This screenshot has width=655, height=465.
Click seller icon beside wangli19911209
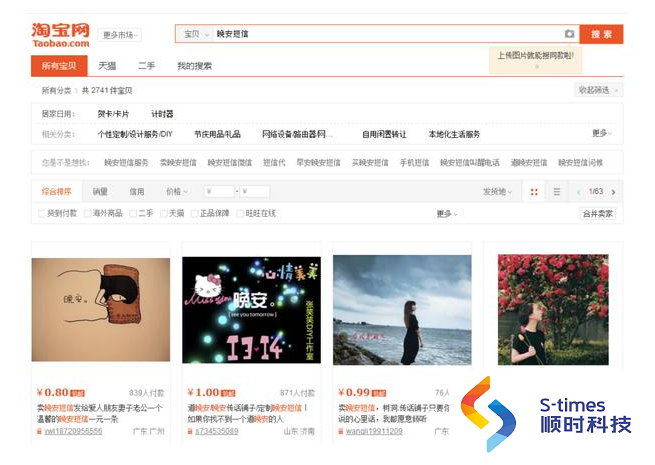tap(340, 431)
